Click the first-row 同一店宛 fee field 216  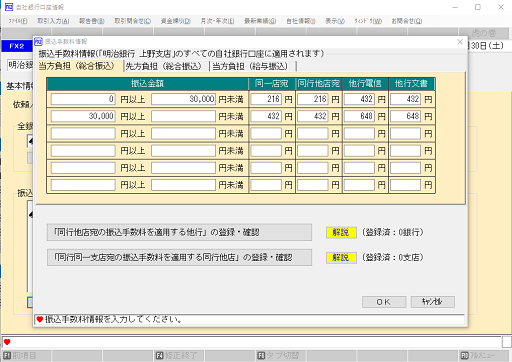pos(266,99)
